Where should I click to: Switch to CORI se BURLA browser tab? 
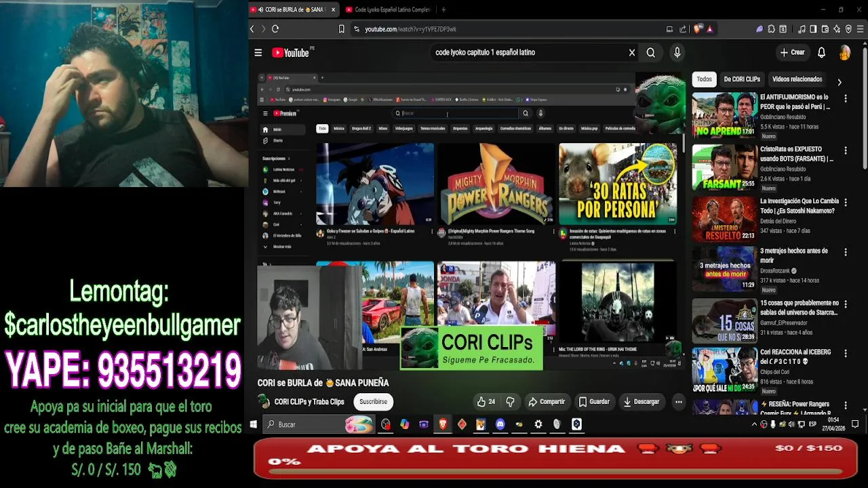(292, 9)
